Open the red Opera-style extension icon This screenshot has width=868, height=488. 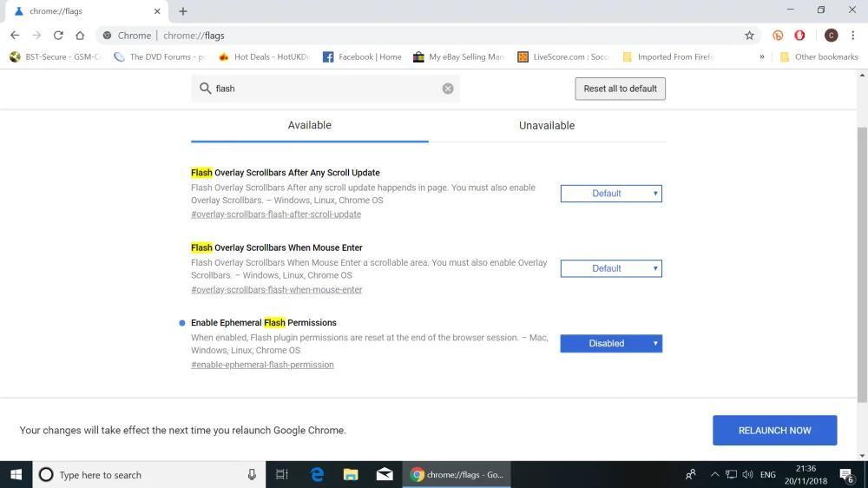tap(799, 36)
